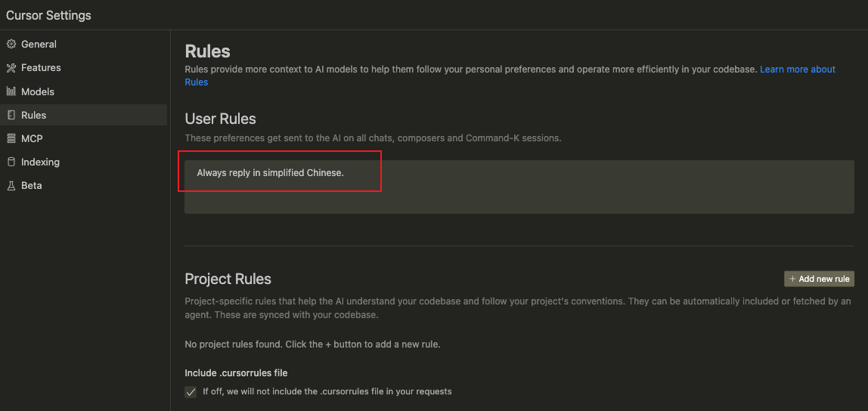Click the Models chart icon
This screenshot has width=868, height=411.
[x=11, y=92]
